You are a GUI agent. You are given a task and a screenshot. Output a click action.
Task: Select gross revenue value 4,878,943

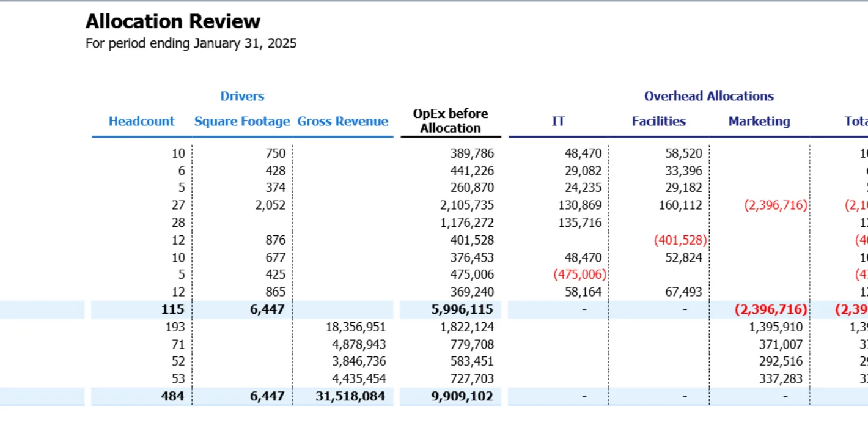(359, 344)
